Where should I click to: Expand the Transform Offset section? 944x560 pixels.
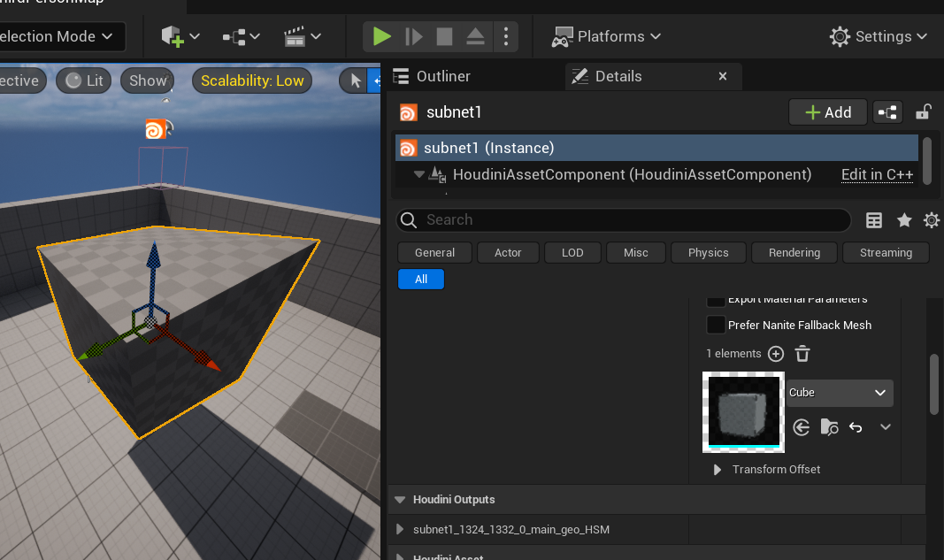[717, 470]
